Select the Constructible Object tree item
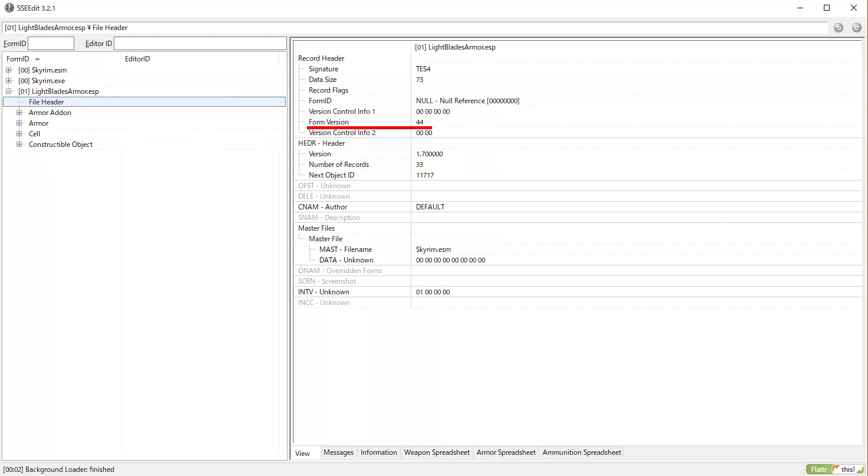 [61, 145]
